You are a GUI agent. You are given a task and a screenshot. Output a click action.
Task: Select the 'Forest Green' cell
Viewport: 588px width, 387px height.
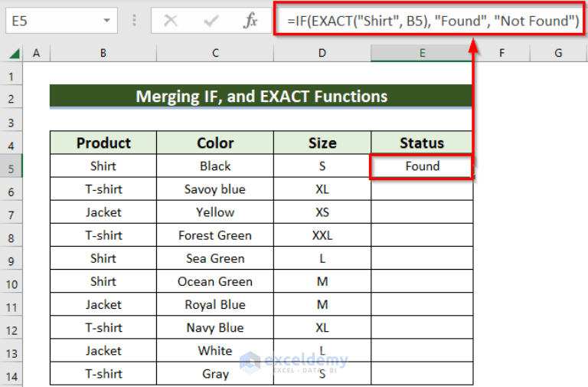pyautogui.click(x=215, y=235)
